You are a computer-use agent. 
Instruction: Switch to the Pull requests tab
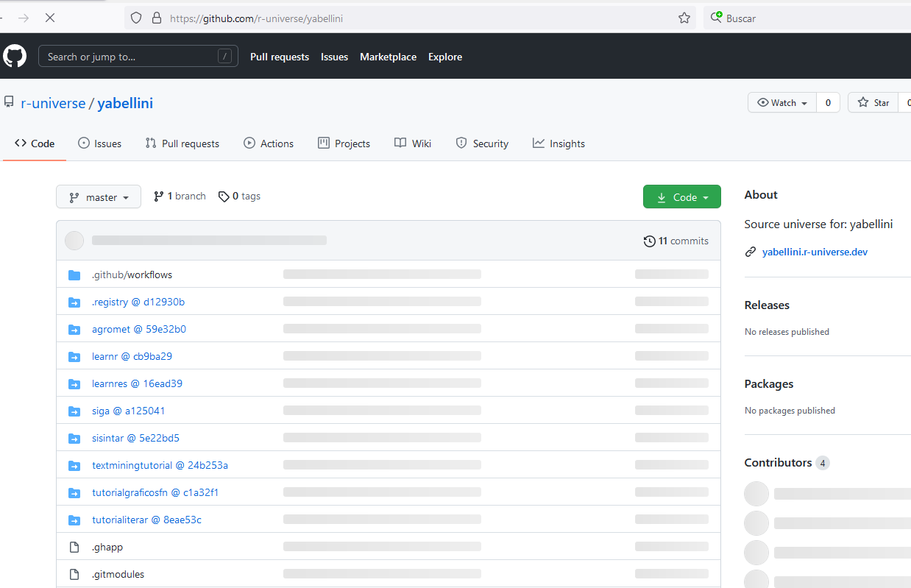point(182,143)
